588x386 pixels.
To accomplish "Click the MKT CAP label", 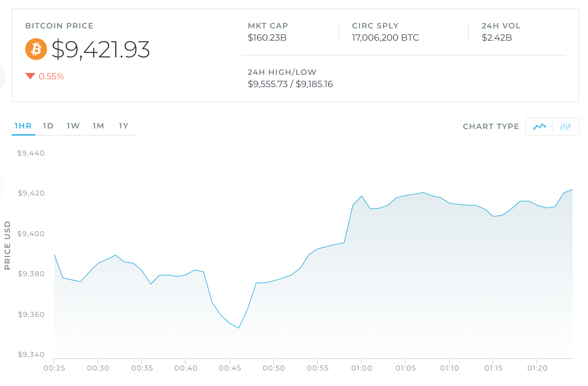I will (268, 26).
